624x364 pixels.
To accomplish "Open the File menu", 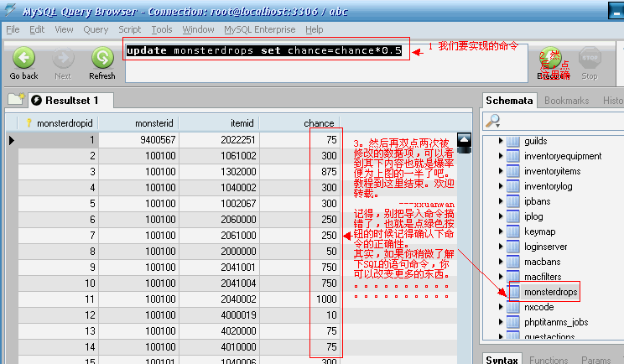I will [13, 29].
